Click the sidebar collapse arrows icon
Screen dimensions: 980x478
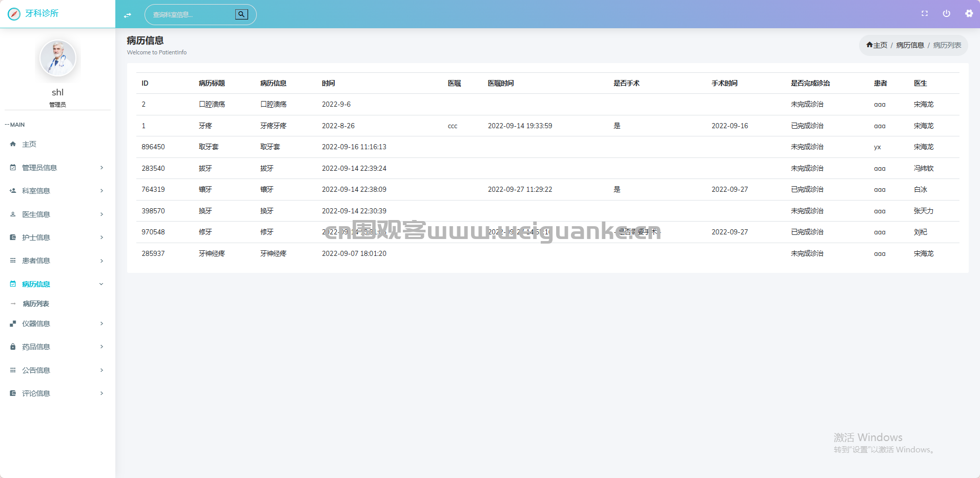pyautogui.click(x=128, y=15)
